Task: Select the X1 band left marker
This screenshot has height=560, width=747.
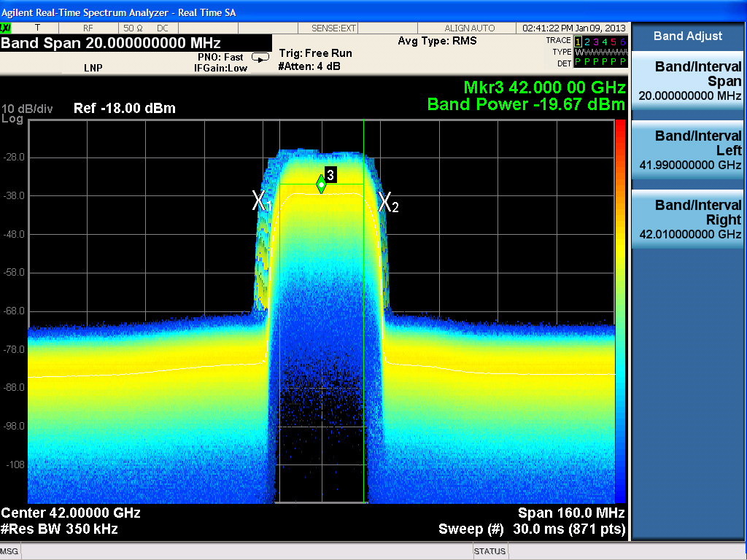Action: 260,201
